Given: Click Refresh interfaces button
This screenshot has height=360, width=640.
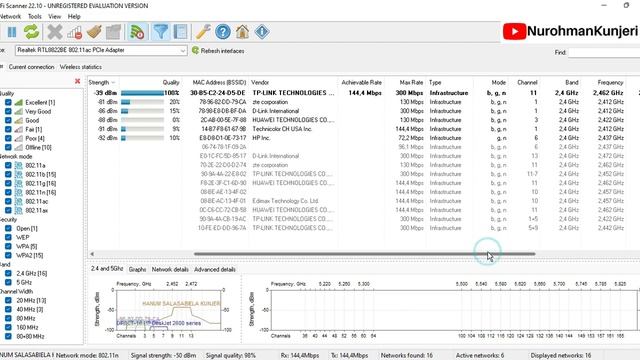Looking at the screenshot, I should 218,51.
